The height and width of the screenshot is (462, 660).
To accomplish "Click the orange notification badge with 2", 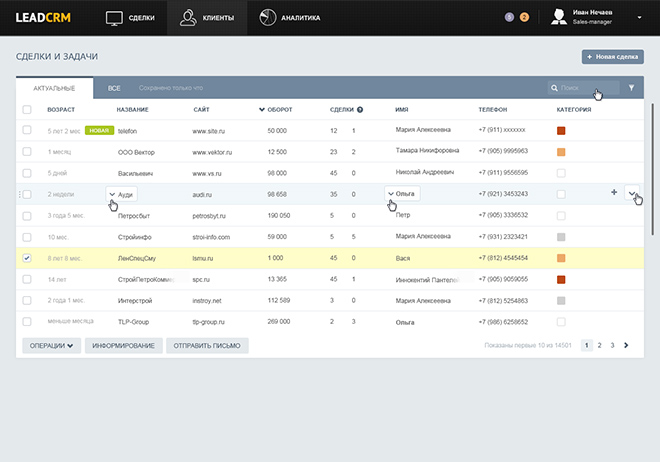I will click(x=525, y=17).
